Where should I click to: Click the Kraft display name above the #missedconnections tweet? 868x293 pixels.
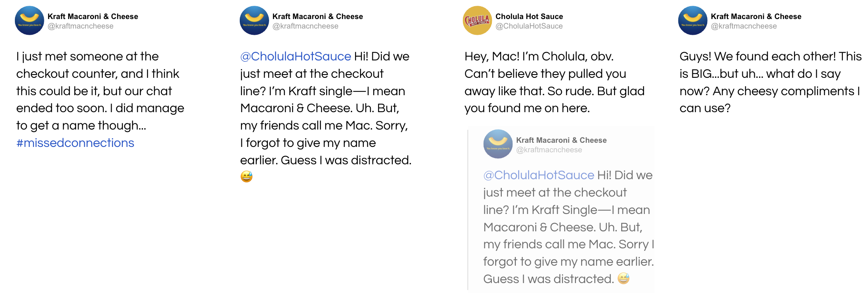coord(93,17)
